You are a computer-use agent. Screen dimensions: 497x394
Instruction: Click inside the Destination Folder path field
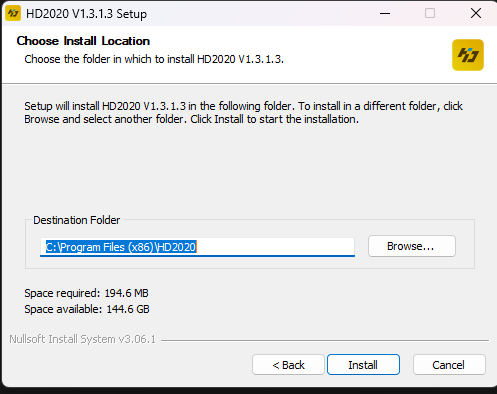pos(197,247)
